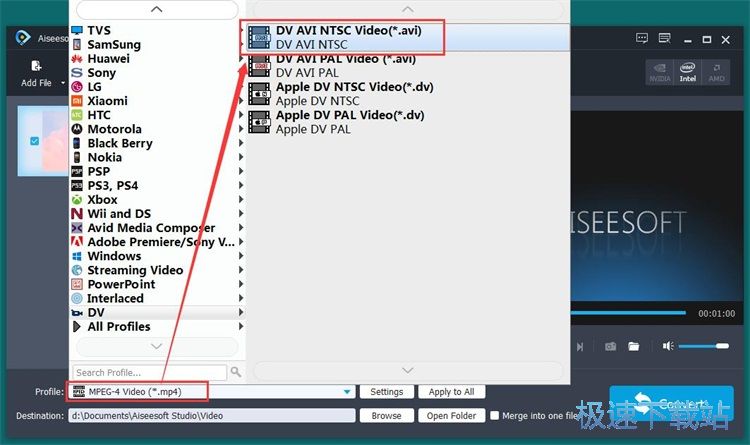
Task: Expand the Windows submenu arrow
Action: [x=241, y=256]
